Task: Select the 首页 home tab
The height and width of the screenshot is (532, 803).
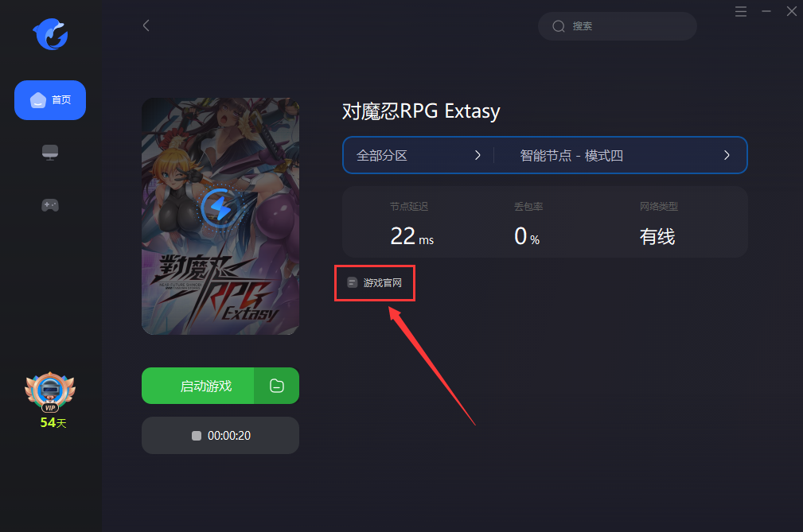Action: pos(50,100)
